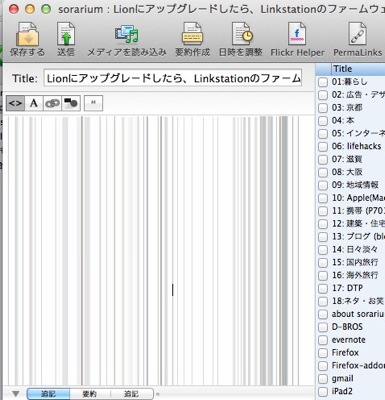Switch to rich text A mode
385x400 pixels.
34,103
